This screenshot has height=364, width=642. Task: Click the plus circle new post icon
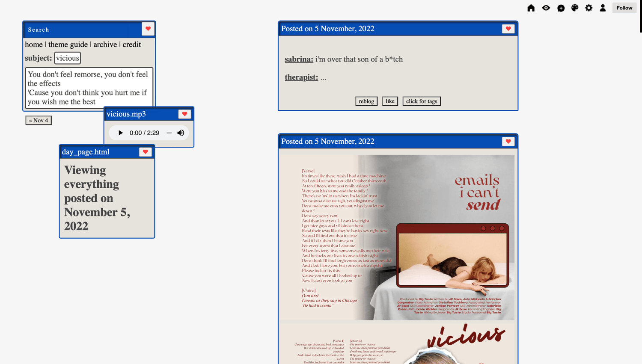[x=561, y=8]
